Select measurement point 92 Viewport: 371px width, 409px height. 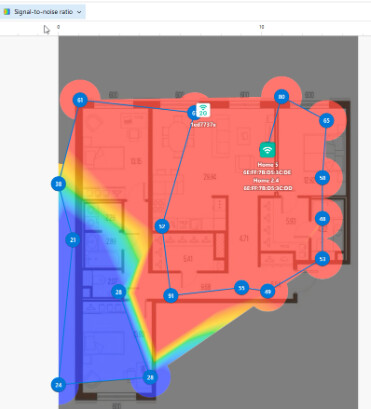pos(162,226)
